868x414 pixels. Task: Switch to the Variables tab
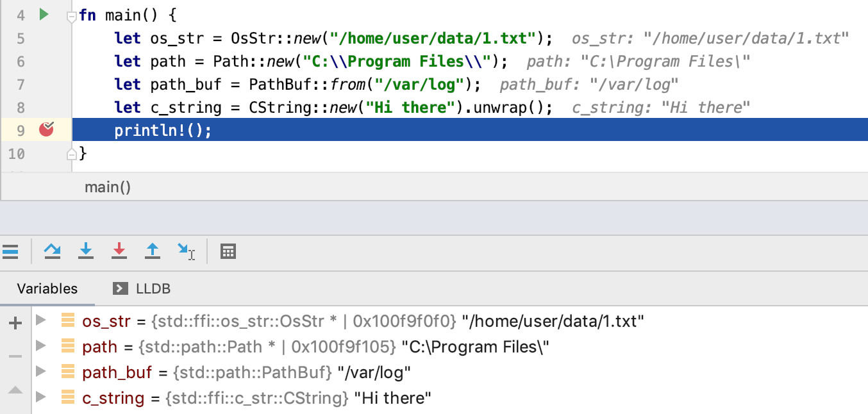click(46, 288)
